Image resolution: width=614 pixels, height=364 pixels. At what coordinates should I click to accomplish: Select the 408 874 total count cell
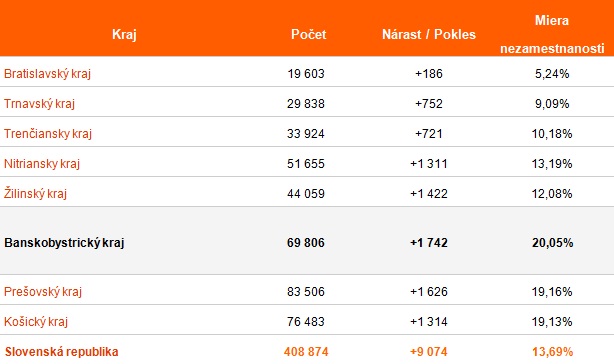(306, 351)
